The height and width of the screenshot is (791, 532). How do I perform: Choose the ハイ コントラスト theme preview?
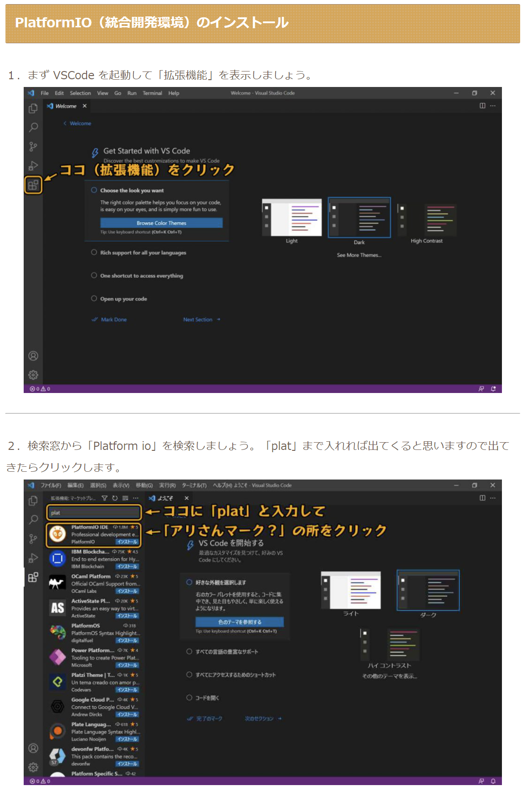coord(389,644)
